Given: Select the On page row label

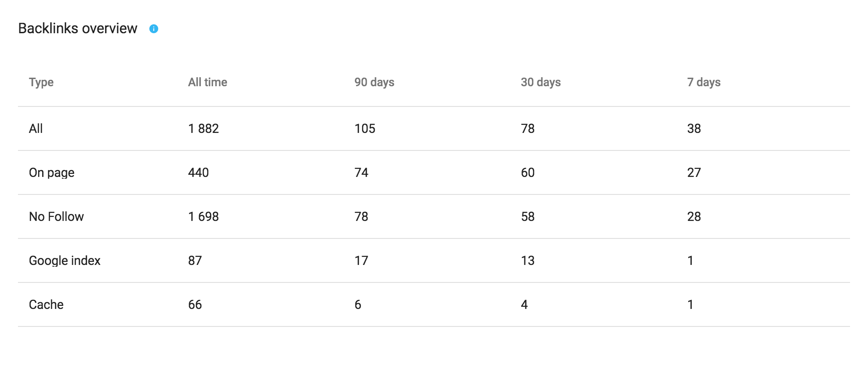Looking at the screenshot, I should (52, 173).
